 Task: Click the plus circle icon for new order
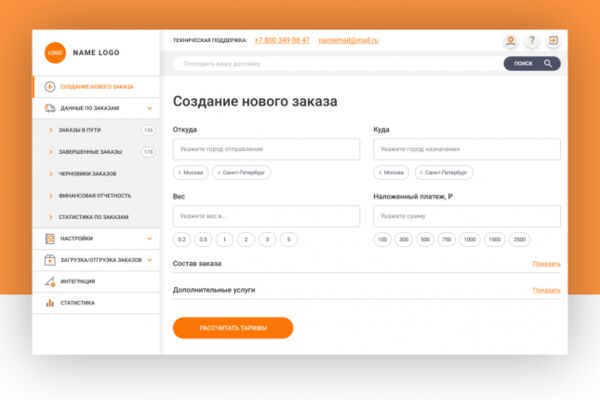tap(50, 87)
